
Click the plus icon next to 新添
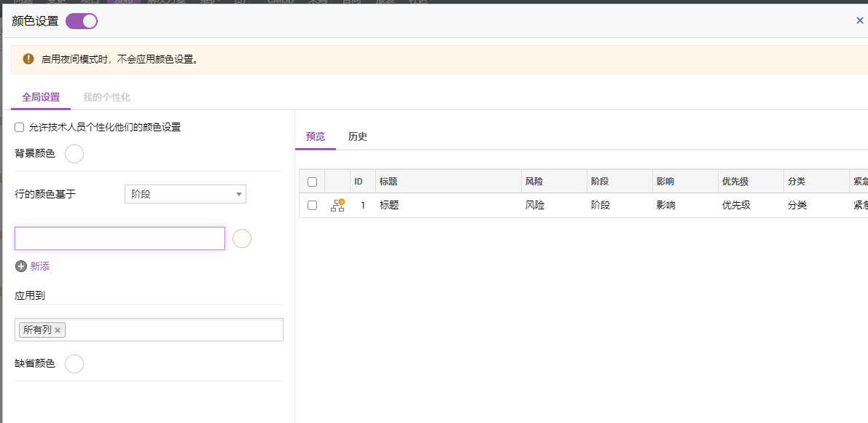21,267
